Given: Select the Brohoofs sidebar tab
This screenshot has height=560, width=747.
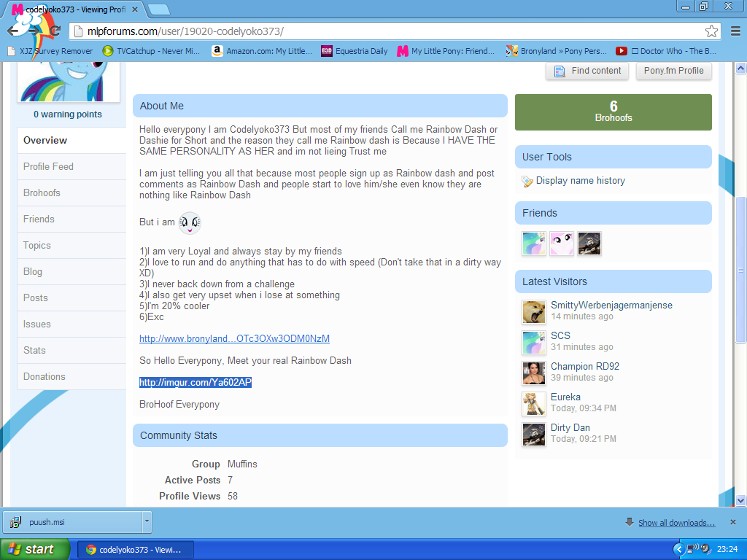Looking at the screenshot, I should 42,192.
